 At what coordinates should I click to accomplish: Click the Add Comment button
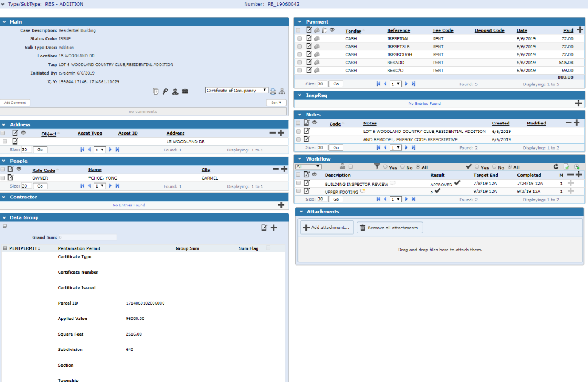pyautogui.click(x=15, y=102)
